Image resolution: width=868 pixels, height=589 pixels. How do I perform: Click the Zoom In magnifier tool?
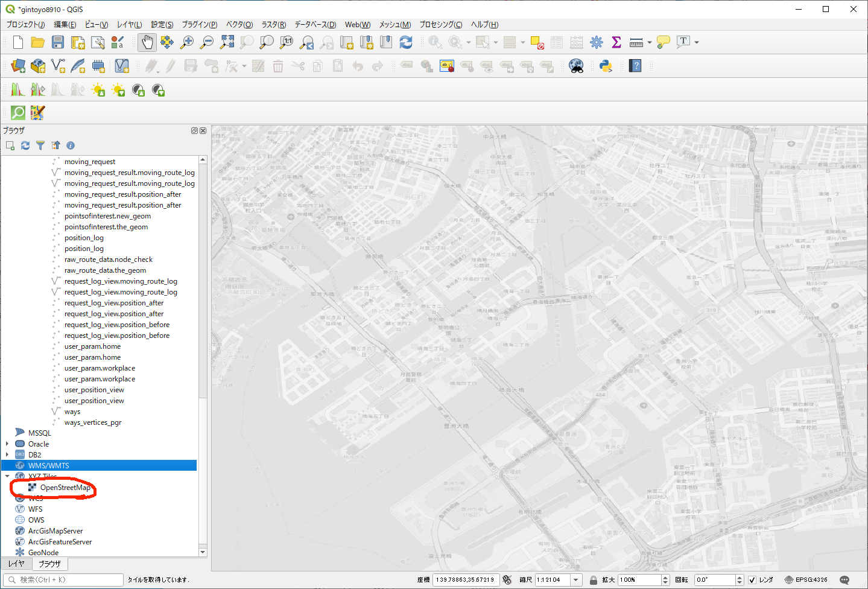tap(187, 42)
